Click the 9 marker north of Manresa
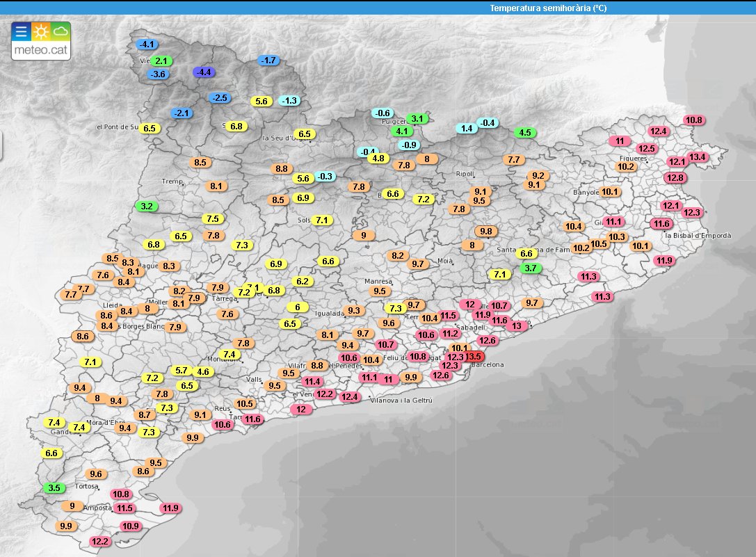 click(364, 235)
